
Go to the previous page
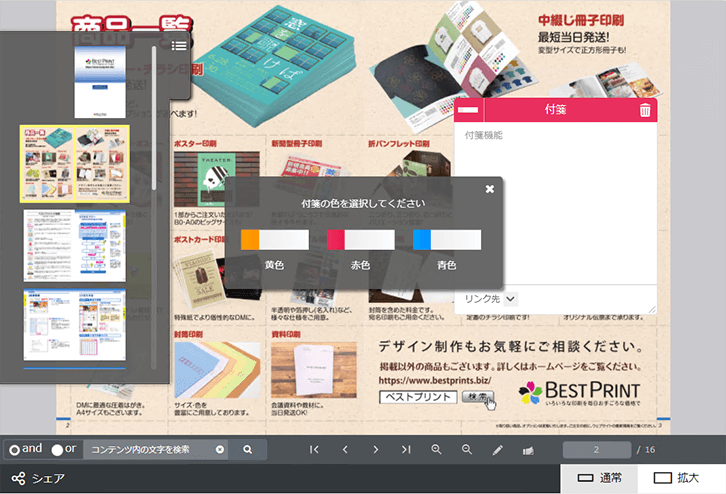[x=345, y=450]
